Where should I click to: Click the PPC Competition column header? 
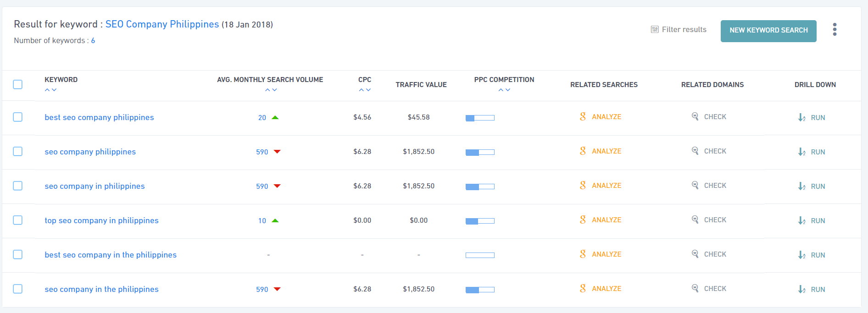click(504, 80)
